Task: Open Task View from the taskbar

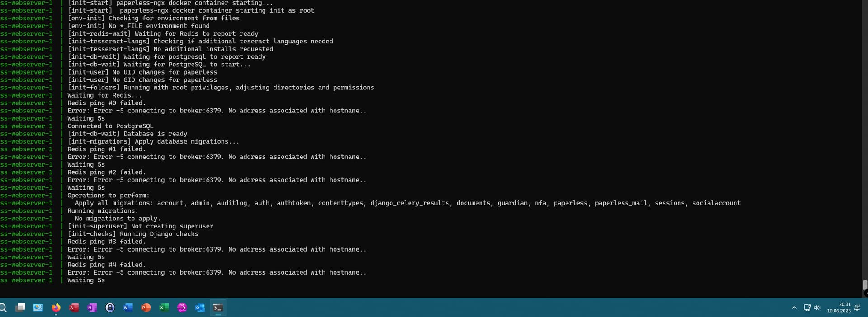Action: (20, 308)
